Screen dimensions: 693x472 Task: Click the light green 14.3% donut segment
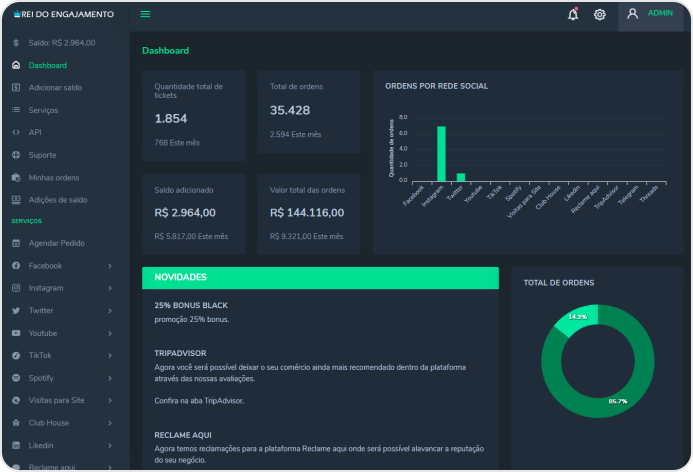[x=578, y=318]
